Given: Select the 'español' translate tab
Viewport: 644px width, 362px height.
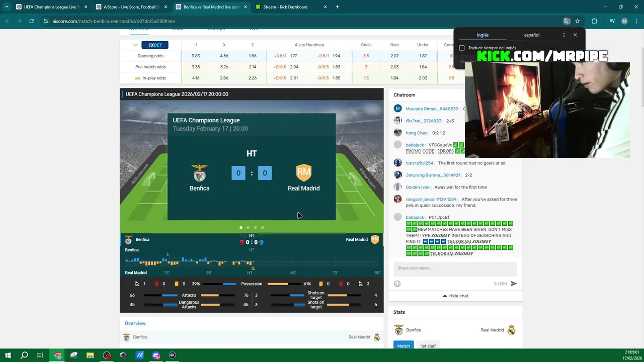Looking at the screenshot, I should (x=532, y=35).
